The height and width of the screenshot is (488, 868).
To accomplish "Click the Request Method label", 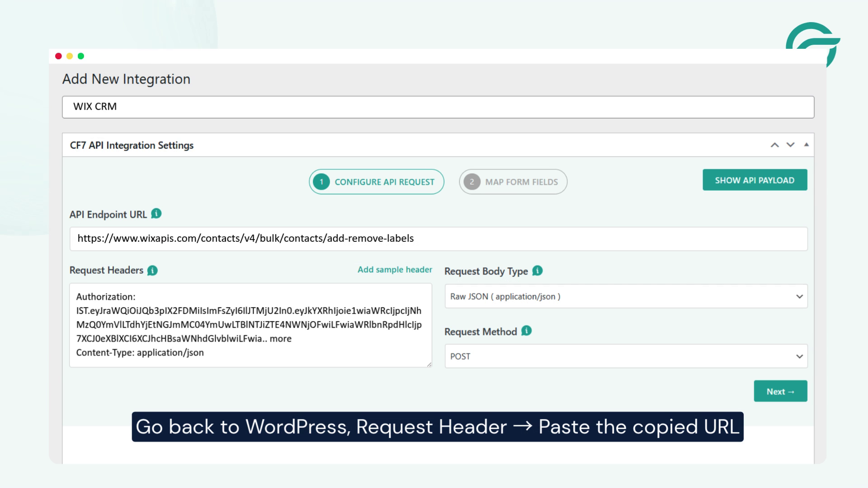I will pos(481,332).
